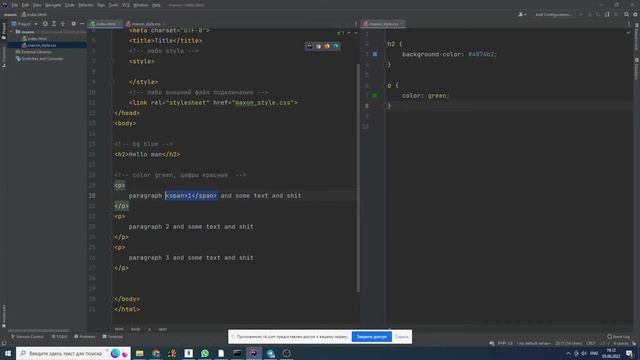
Task: Open the View menu
Action: click(37, 5)
